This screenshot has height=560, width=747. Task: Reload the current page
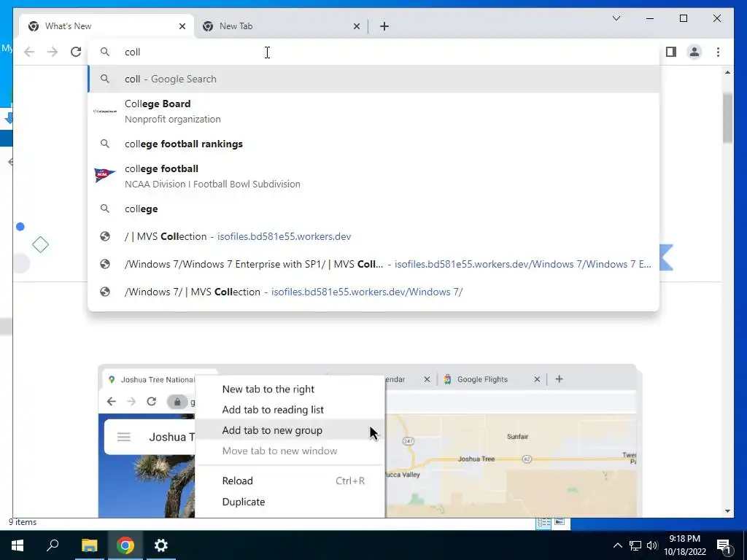76,52
